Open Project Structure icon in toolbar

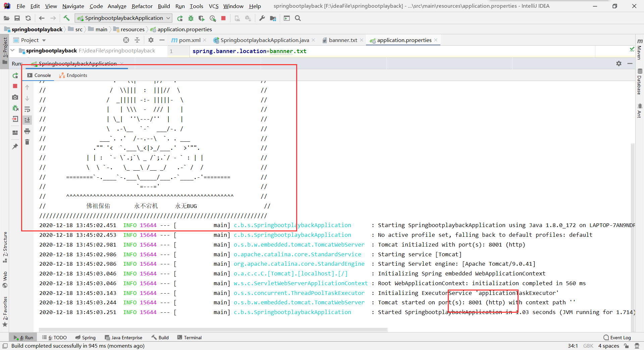[273, 18]
